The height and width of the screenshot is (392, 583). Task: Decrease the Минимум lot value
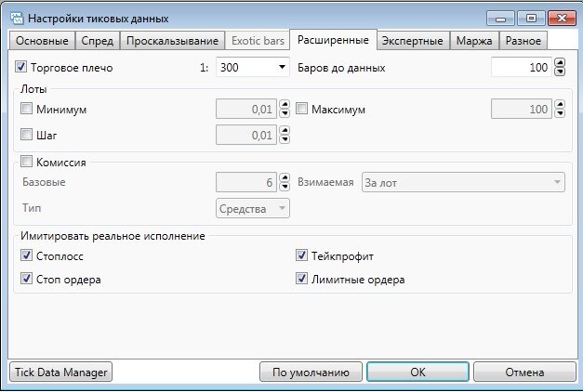[x=285, y=113]
